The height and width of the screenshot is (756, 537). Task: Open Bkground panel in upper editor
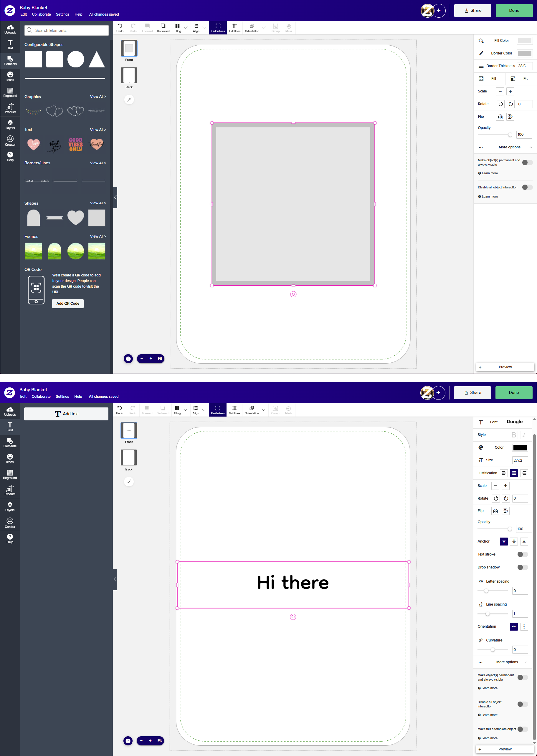(x=10, y=92)
